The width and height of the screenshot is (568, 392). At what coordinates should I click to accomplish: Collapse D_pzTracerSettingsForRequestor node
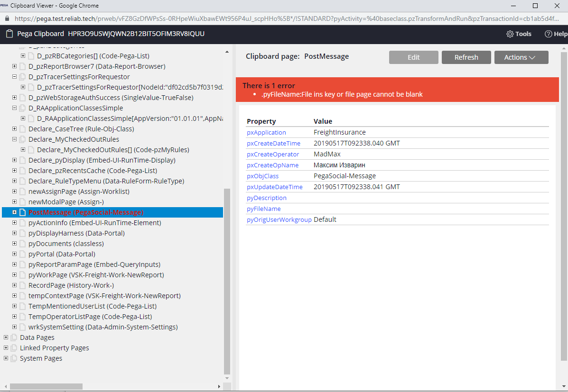[15, 77]
